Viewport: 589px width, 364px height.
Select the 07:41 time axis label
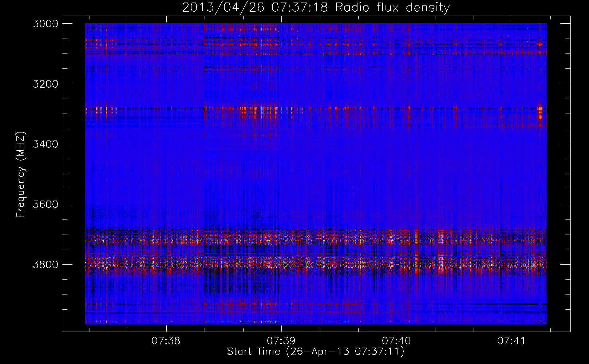pos(511,341)
